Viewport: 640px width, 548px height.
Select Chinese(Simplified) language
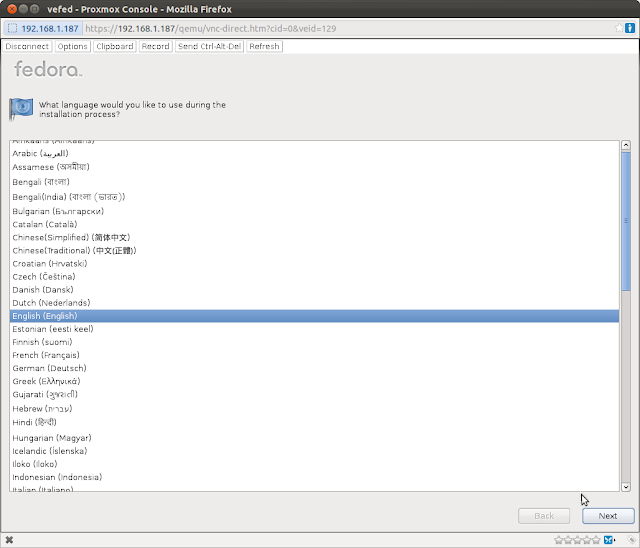[314, 237]
